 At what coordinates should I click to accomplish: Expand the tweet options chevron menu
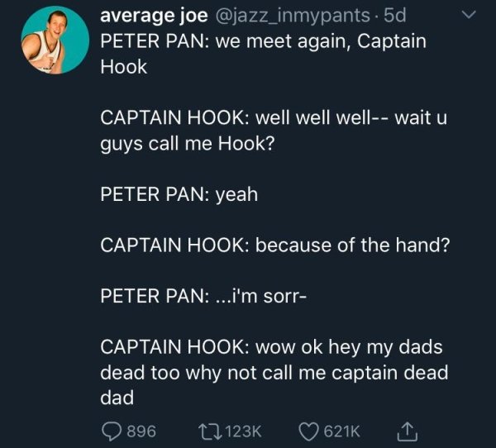(x=468, y=16)
